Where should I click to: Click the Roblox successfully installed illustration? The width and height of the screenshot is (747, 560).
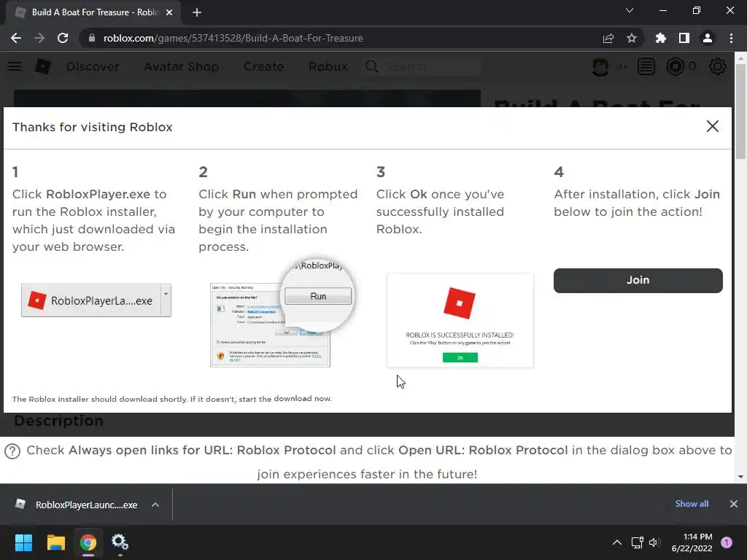460,321
